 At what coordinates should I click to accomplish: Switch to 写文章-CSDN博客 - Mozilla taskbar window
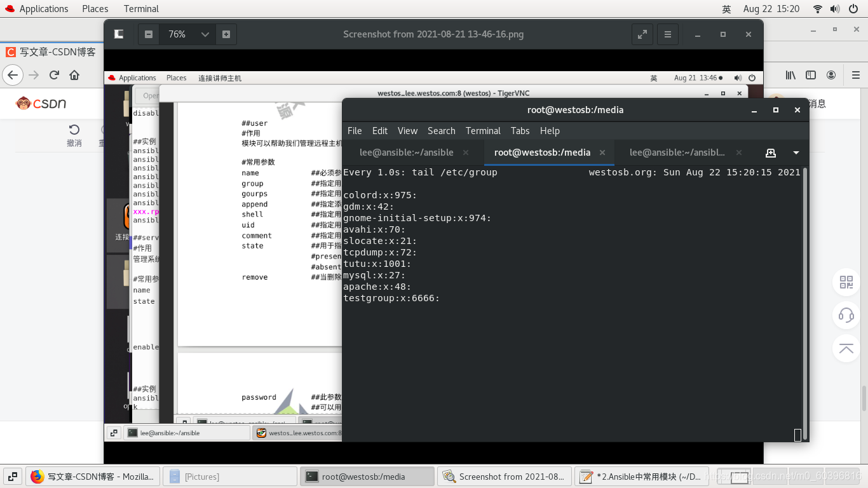[x=93, y=476]
